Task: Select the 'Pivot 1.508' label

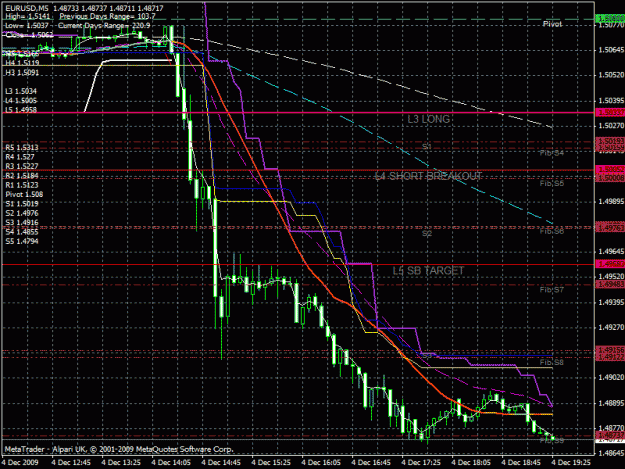Action: 24,194
